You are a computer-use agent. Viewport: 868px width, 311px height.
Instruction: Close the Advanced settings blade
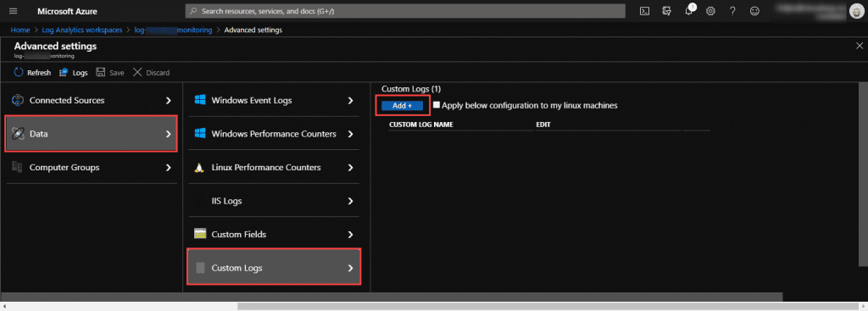[860, 46]
